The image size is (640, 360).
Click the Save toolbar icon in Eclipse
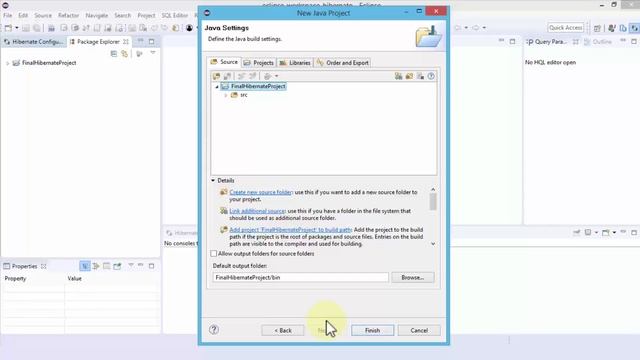click(x=26, y=28)
